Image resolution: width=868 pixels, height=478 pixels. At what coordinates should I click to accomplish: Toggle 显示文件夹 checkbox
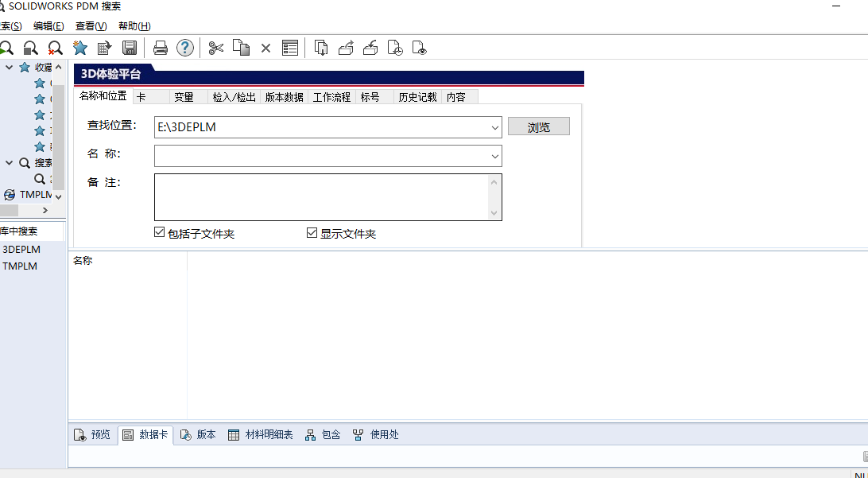click(312, 232)
